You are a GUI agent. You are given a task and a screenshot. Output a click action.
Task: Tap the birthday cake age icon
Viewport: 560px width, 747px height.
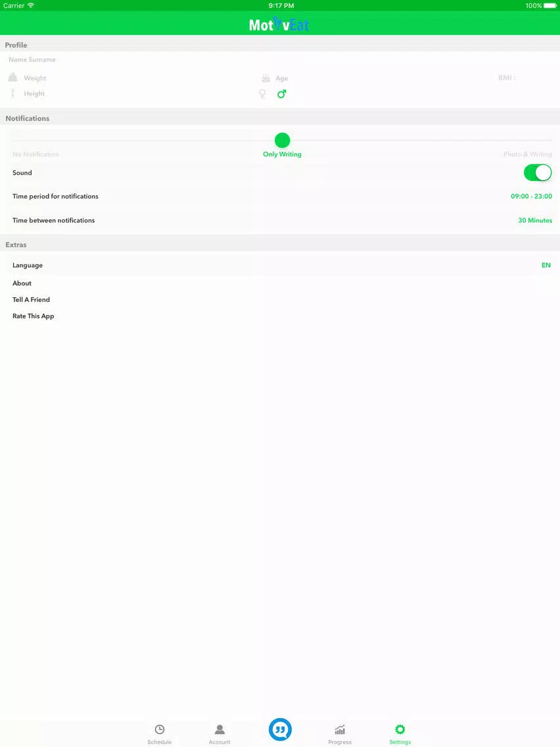point(266,78)
